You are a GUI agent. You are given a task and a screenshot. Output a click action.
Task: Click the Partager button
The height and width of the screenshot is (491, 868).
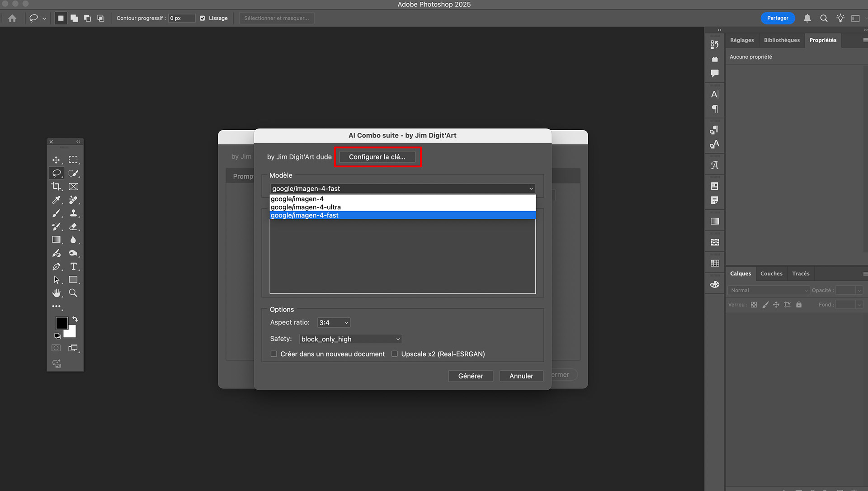tap(778, 18)
